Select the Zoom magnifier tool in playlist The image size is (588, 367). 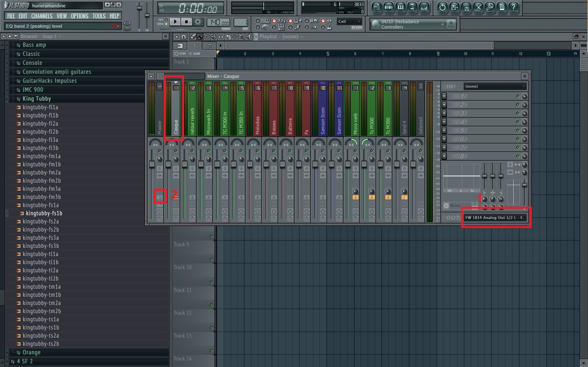click(241, 37)
